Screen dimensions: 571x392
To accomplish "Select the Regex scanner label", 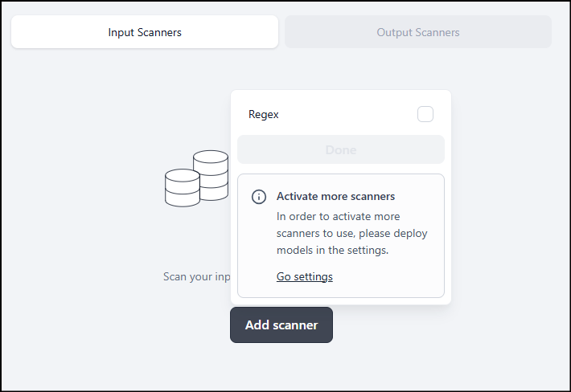I will coord(264,114).
